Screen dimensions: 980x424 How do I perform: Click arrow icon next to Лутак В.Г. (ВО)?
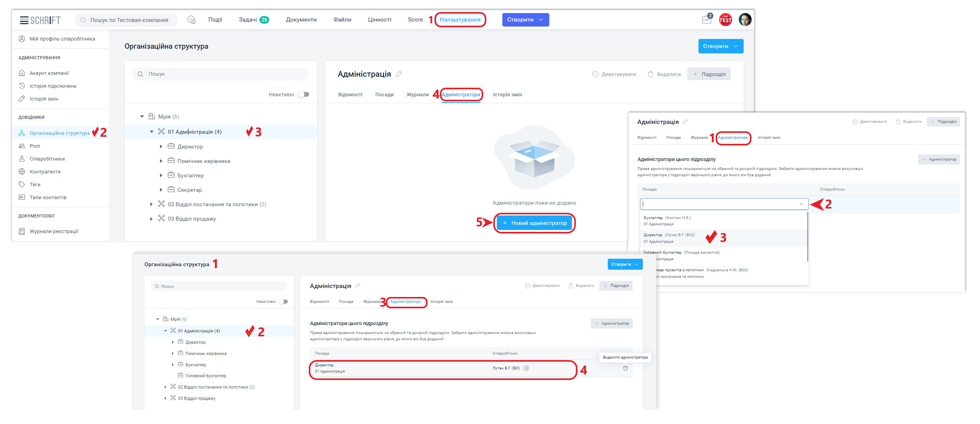526,368
